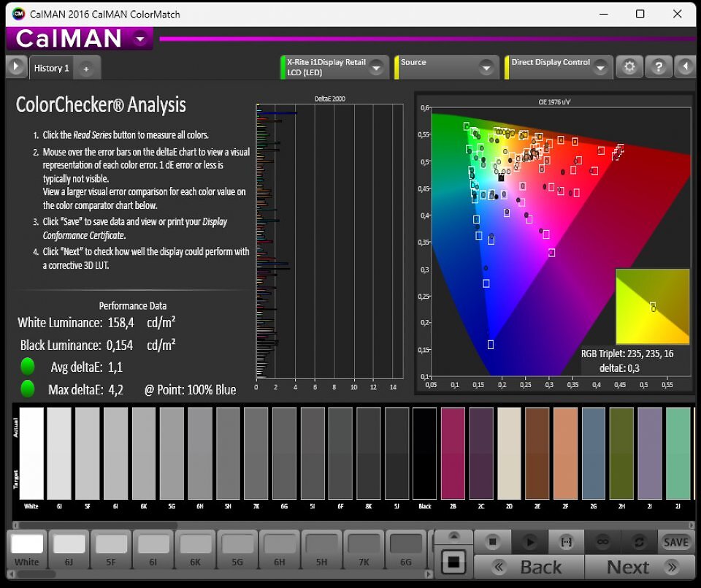Screen dimensions: 701x588
Task: Click the read single bracket icon
Action: click(x=566, y=542)
